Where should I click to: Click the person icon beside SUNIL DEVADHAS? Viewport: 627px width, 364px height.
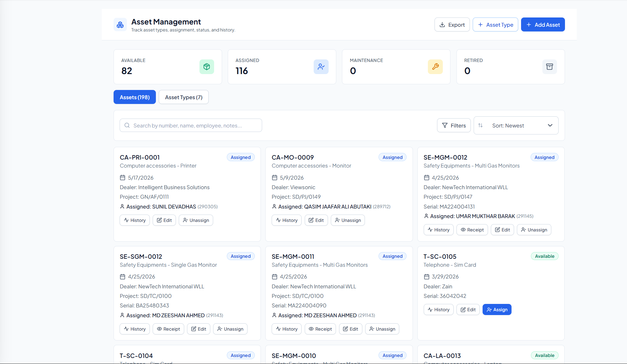[122, 206]
